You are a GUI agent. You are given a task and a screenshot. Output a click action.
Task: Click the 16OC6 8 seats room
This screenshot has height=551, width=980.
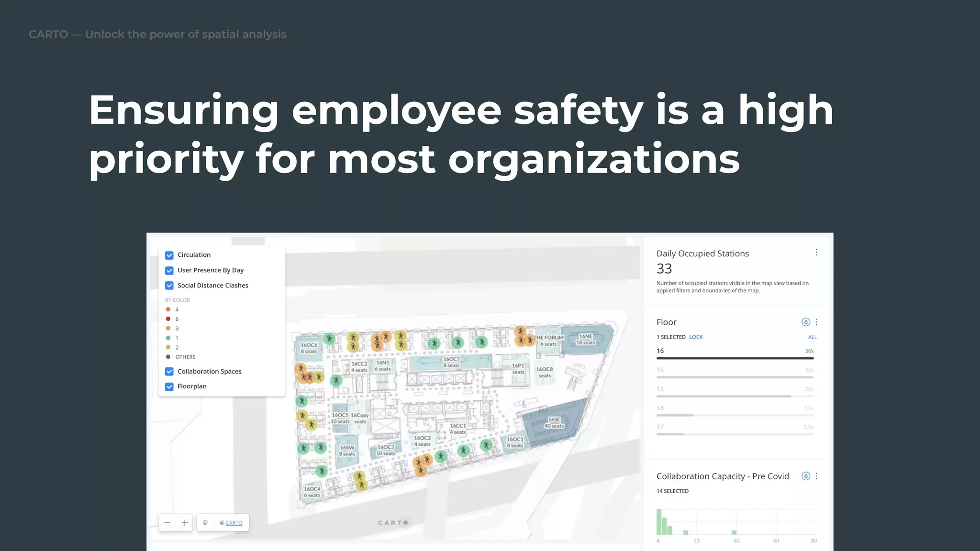pos(309,348)
